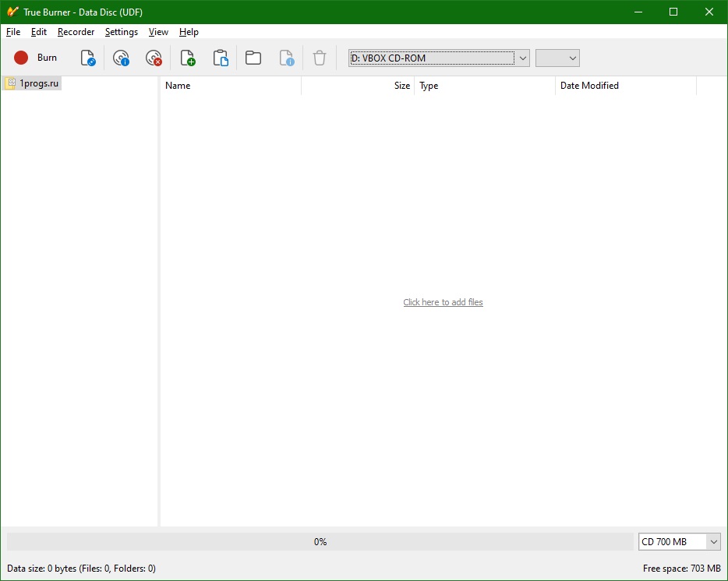Viewport: 728px width, 581px height.
Task: Open the Settings menu
Action: (122, 32)
